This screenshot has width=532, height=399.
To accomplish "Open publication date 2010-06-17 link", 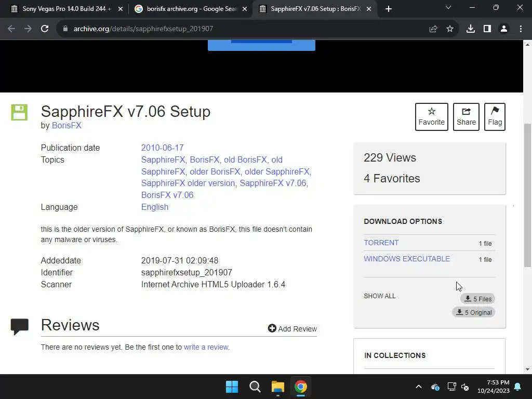I will click(162, 148).
